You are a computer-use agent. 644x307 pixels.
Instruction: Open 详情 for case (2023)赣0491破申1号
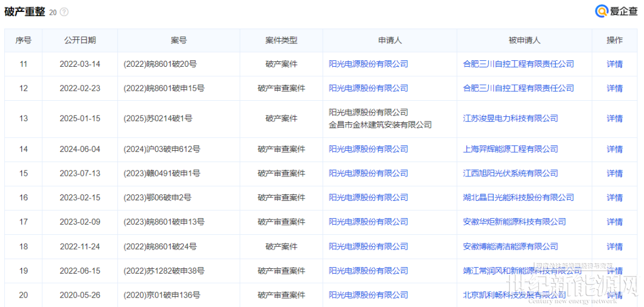(x=614, y=173)
